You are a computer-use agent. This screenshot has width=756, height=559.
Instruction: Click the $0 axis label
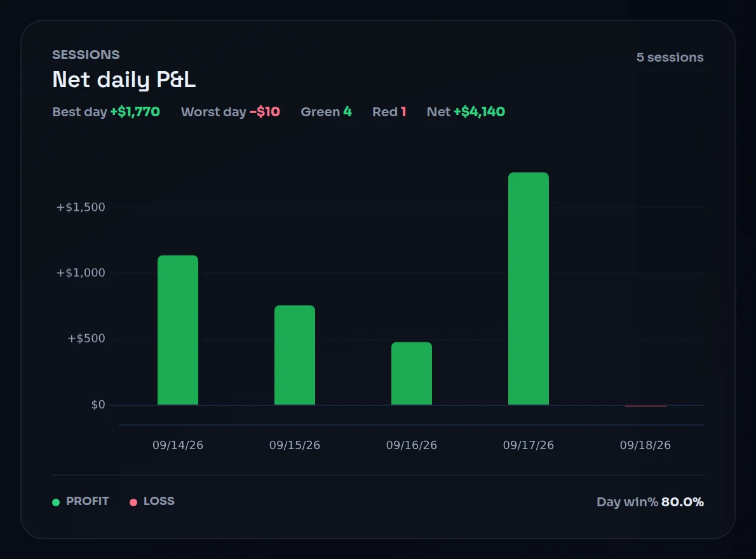[98, 404]
